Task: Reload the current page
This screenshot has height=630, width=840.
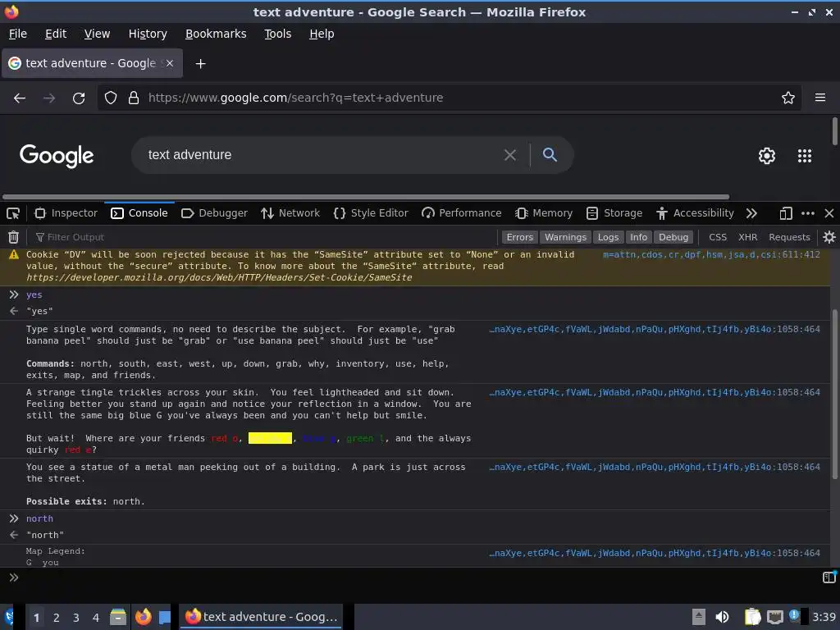Action: pyautogui.click(x=79, y=98)
